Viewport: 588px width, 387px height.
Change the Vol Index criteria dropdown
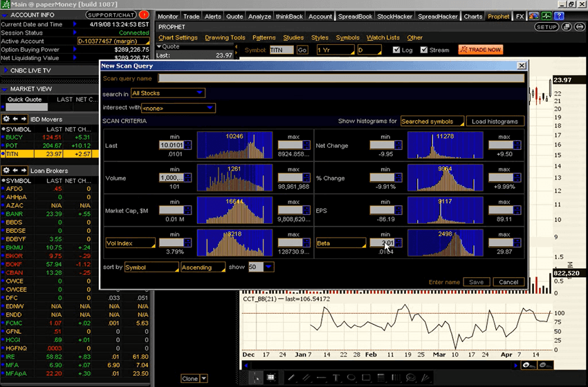click(131, 243)
